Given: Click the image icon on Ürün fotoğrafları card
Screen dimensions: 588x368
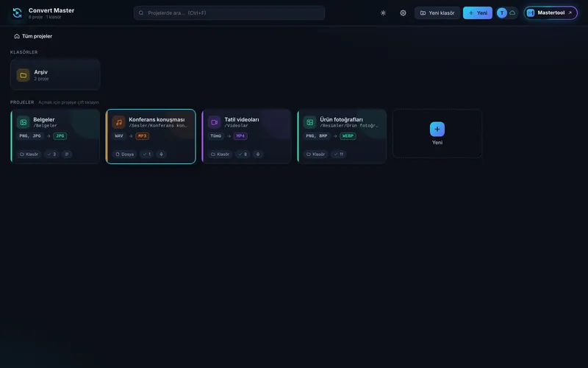Looking at the screenshot, I should coord(309,122).
